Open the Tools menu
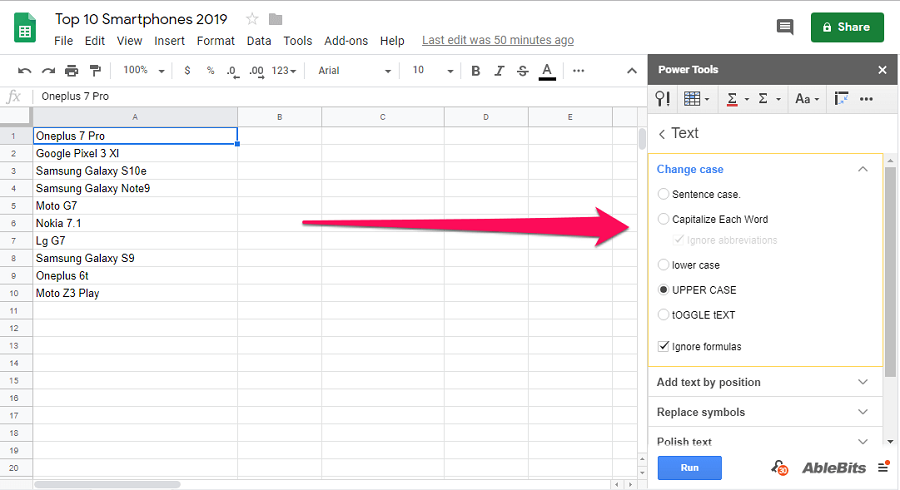900x490 pixels. (298, 41)
